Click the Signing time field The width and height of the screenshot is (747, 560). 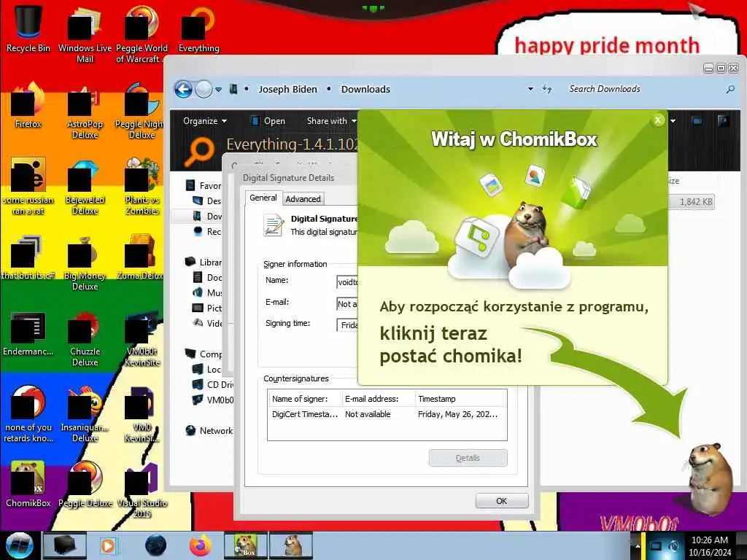347,325
